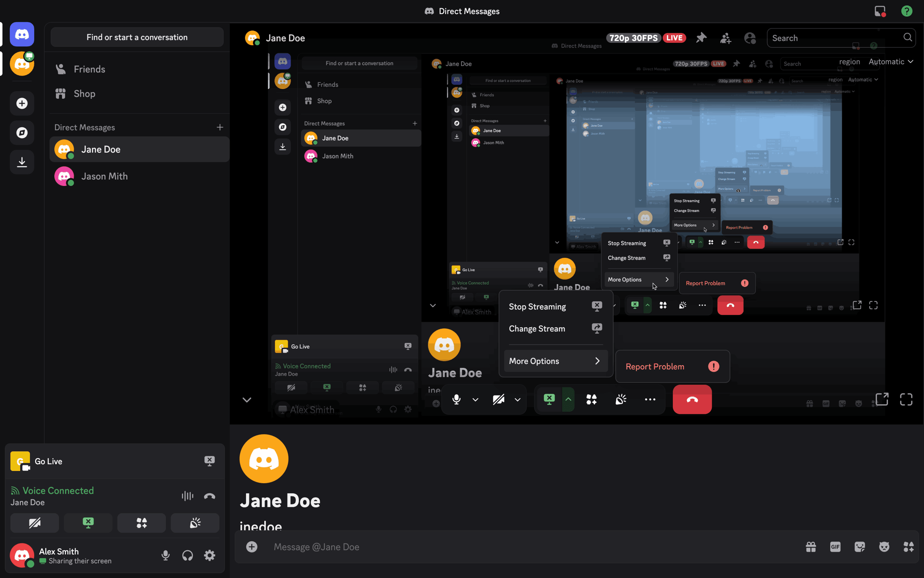Open the emoji picker

pyautogui.click(x=884, y=547)
